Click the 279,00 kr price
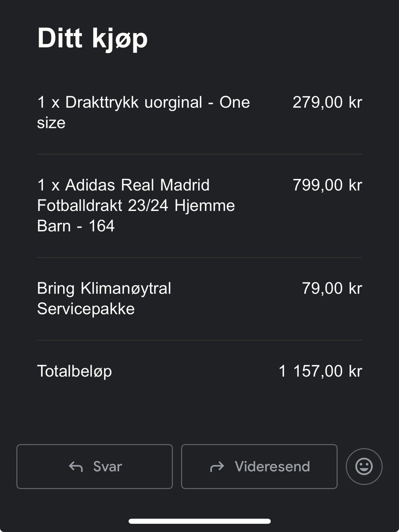Screen dimensions: 399x532 [327, 102]
